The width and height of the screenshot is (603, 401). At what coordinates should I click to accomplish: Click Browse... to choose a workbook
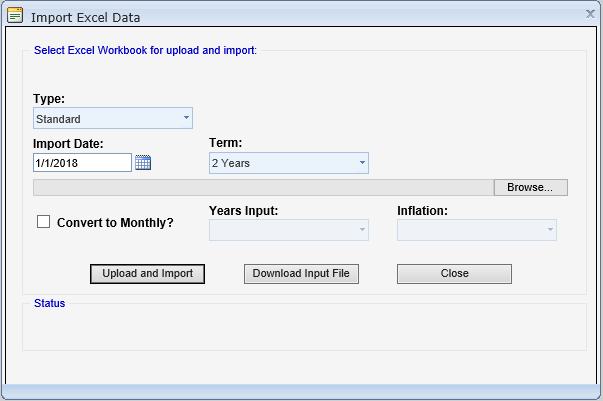[x=530, y=187]
